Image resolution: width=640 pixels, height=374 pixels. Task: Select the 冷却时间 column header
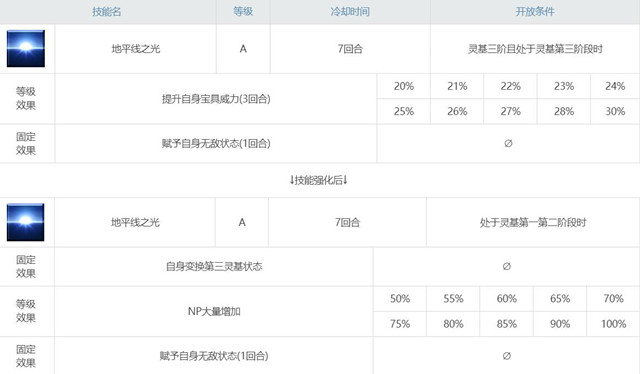pos(350,11)
